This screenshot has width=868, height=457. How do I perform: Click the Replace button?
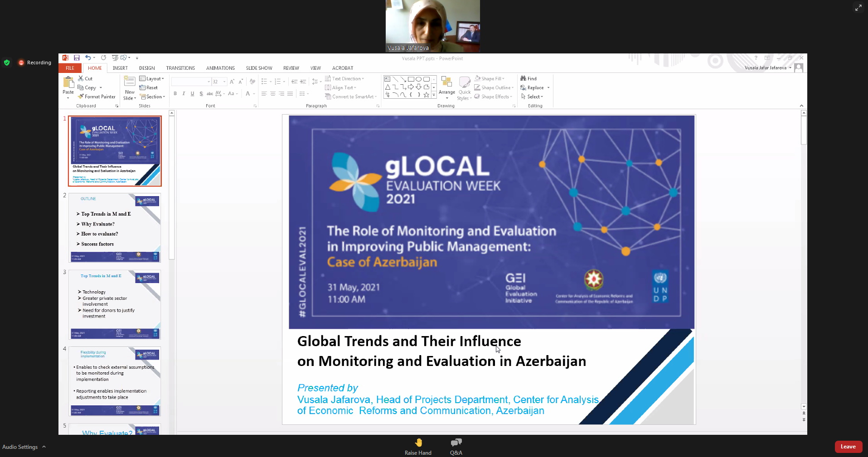coord(532,87)
